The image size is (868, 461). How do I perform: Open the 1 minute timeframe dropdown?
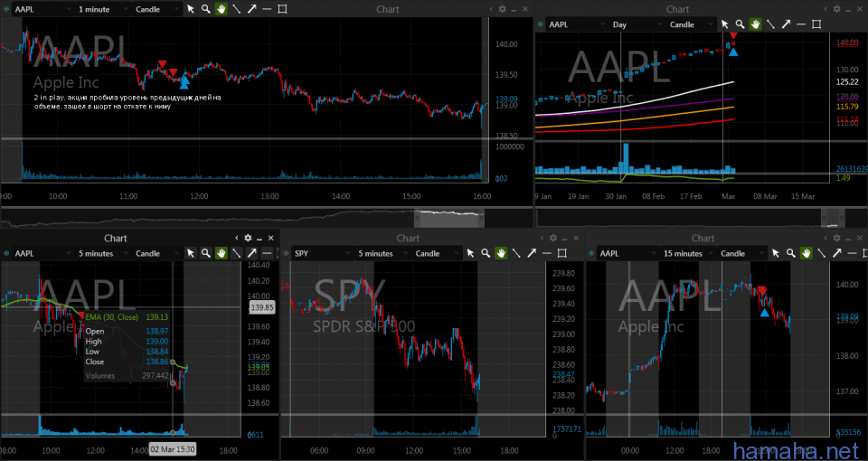pyautogui.click(x=103, y=9)
